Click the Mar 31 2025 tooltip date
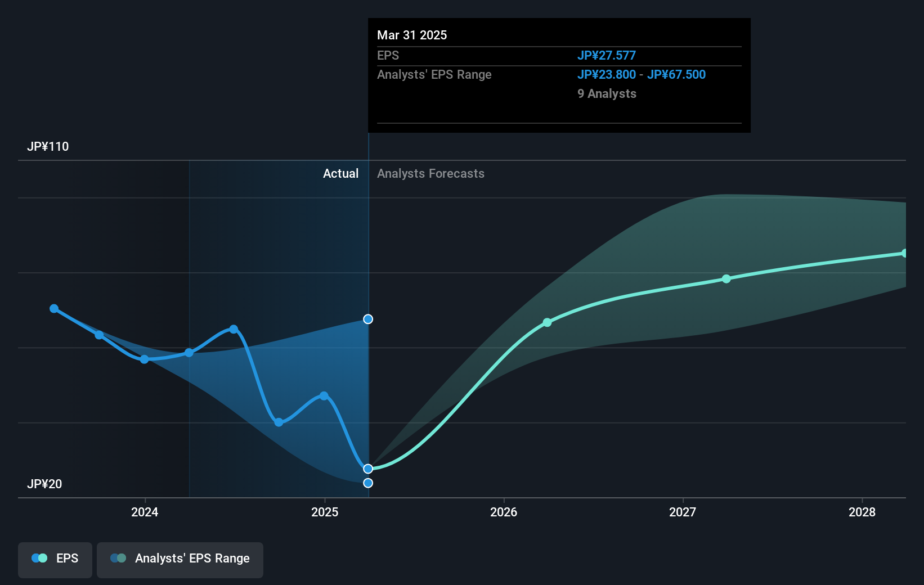The image size is (924, 585). click(412, 35)
